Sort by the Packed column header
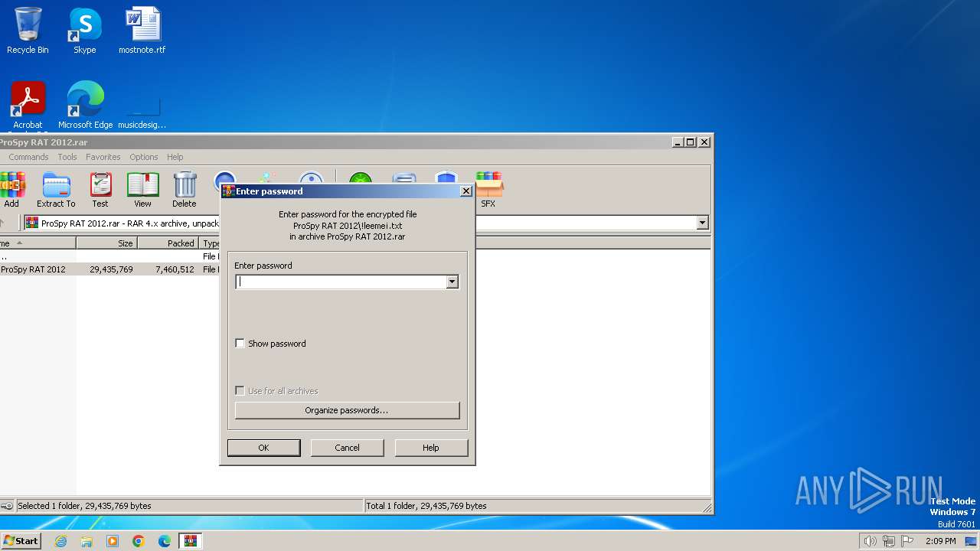Image resolution: width=980 pixels, height=551 pixels. tap(168, 243)
